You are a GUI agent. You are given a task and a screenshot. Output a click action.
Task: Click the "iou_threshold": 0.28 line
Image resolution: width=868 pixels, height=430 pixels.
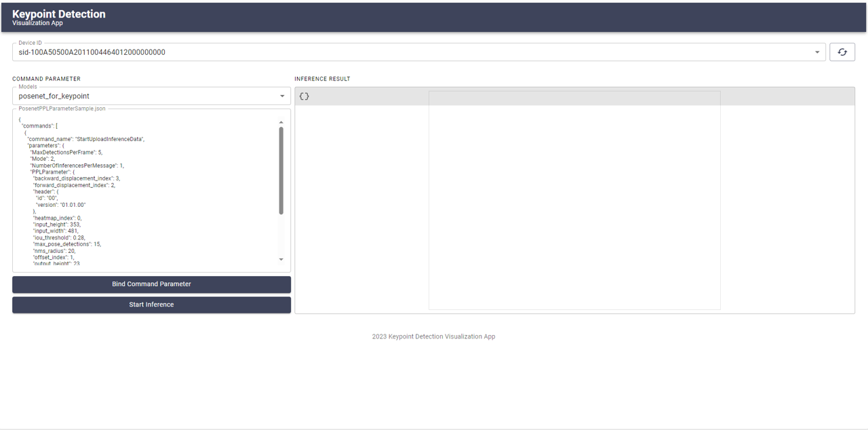click(59, 238)
